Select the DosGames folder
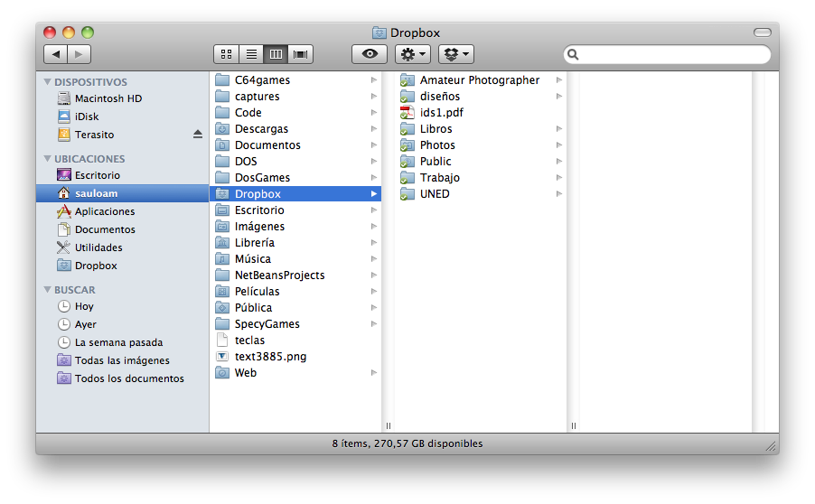This screenshot has width=815, height=504. pos(295,178)
